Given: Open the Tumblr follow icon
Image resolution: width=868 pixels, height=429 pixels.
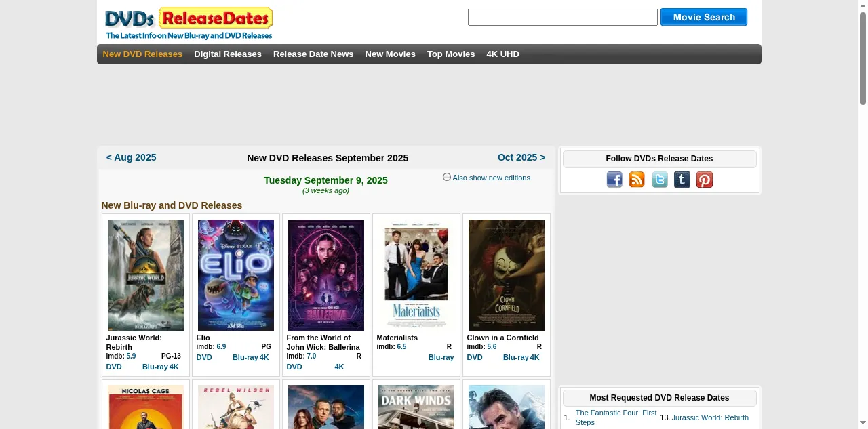Looking at the screenshot, I should click(682, 180).
